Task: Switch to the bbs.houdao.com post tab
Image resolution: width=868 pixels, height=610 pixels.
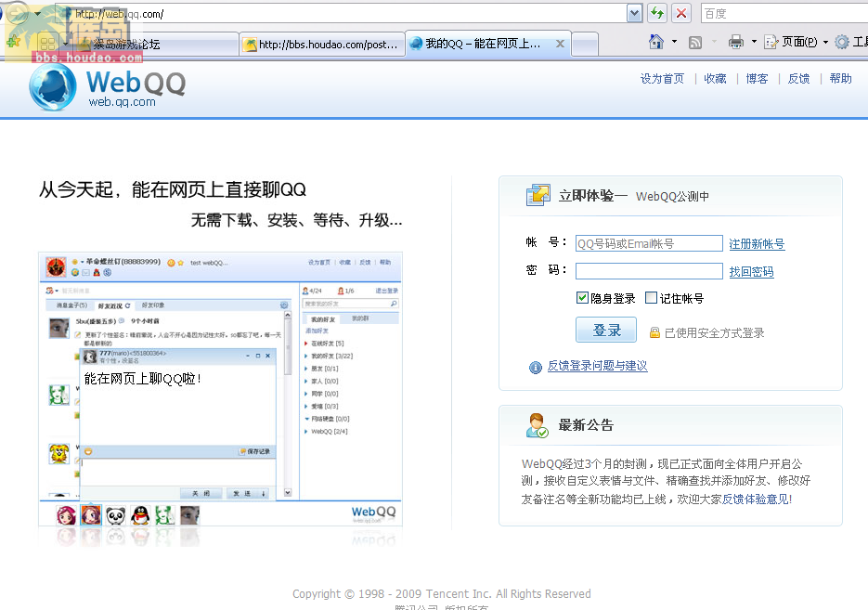Action: (322, 45)
